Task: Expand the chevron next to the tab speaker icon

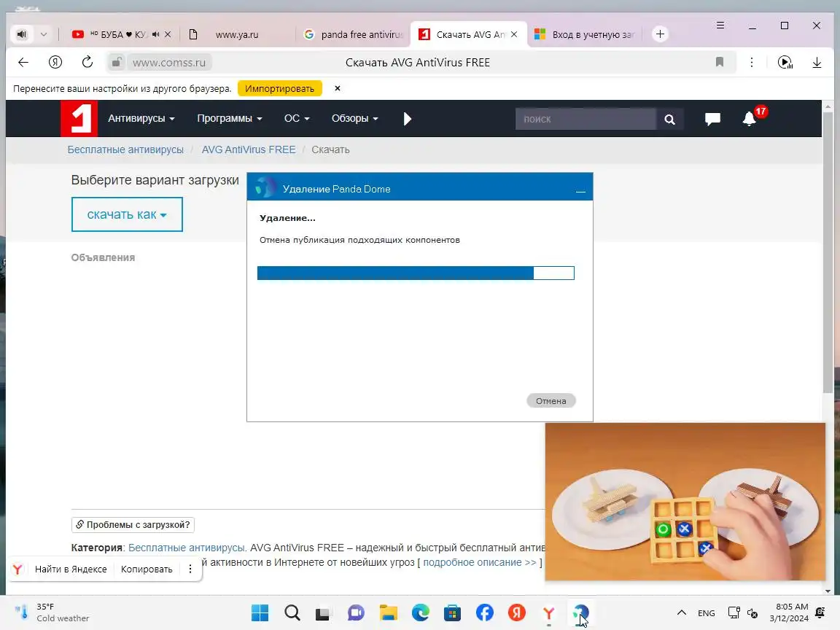Action: tap(44, 34)
